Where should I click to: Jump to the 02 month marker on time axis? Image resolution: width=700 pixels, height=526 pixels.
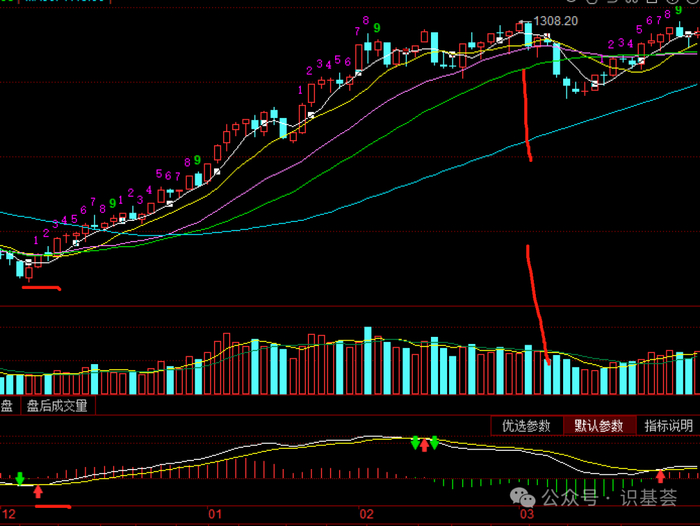(x=367, y=514)
